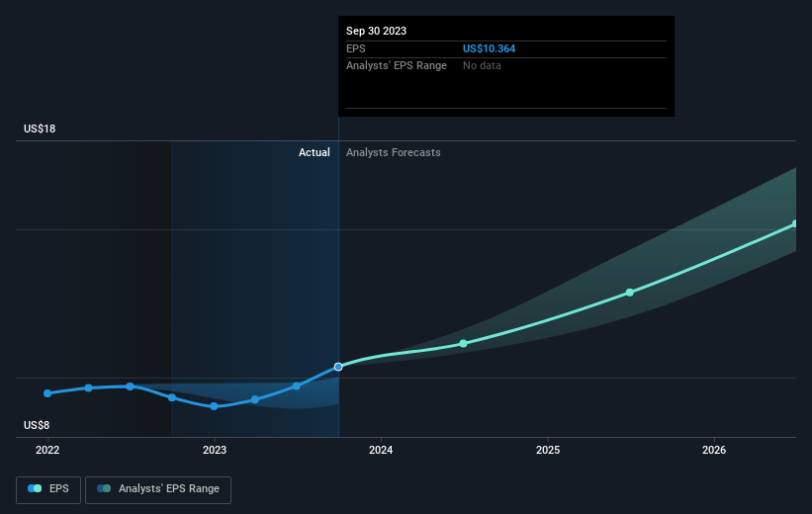Click the 2024 x-axis label
Screen dimensions: 812x514
[381, 451]
